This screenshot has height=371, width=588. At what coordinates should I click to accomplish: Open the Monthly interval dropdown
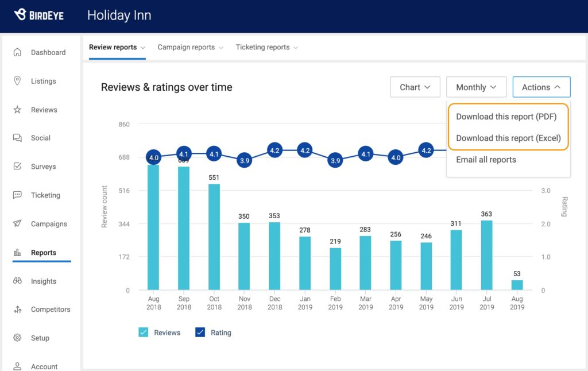point(476,87)
